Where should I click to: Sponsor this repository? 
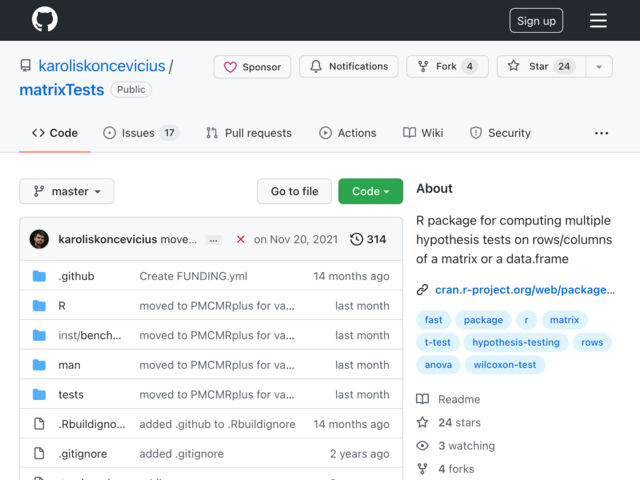pyautogui.click(x=252, y=67)
